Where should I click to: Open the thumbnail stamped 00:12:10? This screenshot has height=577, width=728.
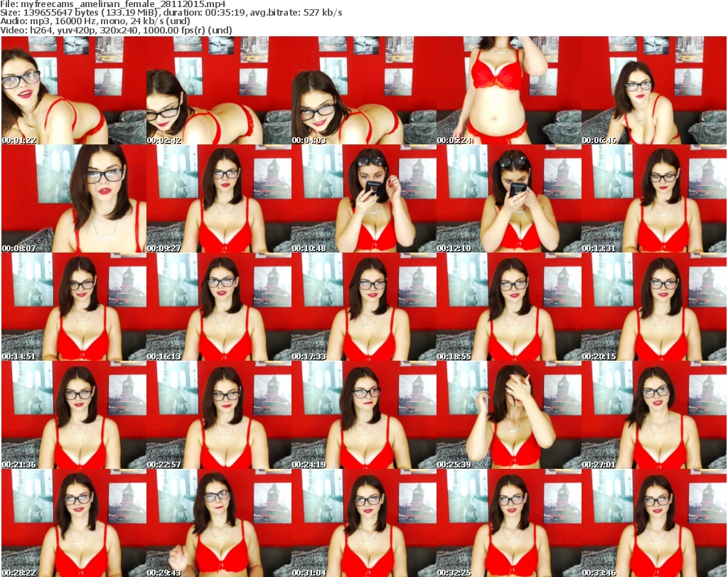pos(508,198)
